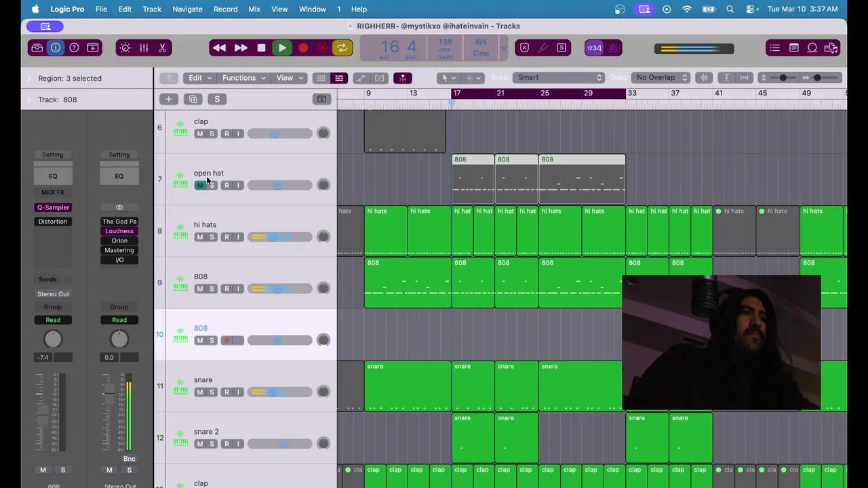
Task: Click the Replace mode X icon
Action: pos(524,48)
